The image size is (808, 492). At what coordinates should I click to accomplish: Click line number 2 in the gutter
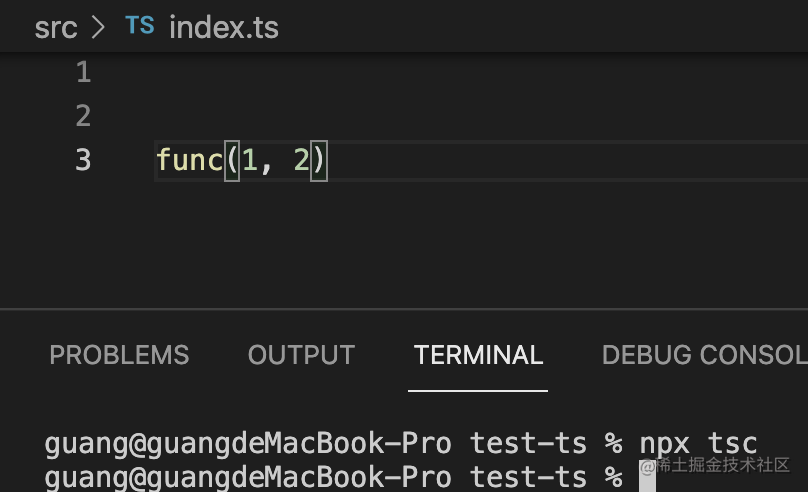(83, 116)
